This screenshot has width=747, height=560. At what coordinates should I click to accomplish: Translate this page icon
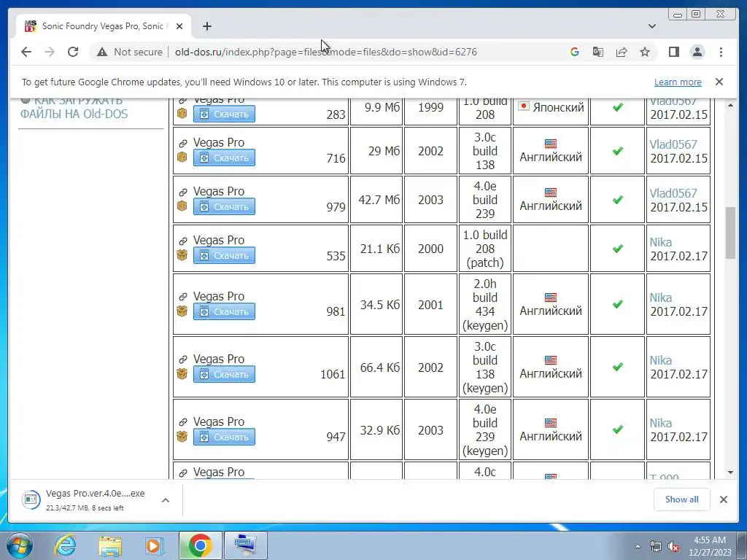coord(598,52)
